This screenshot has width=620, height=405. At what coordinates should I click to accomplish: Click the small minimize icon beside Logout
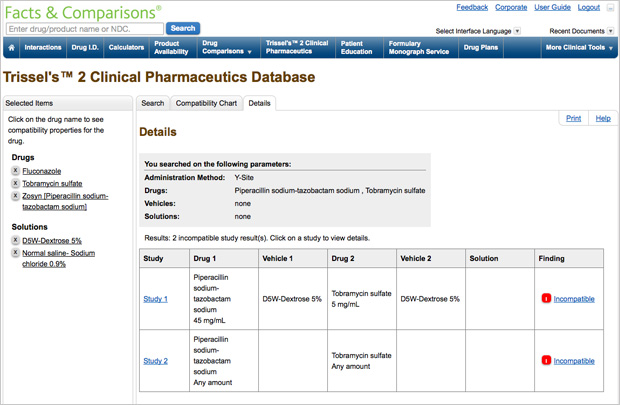[610, 8]
